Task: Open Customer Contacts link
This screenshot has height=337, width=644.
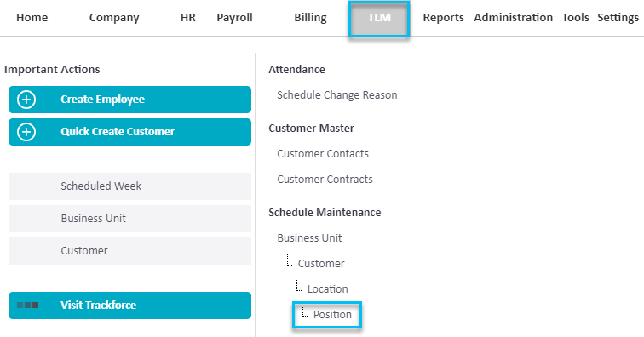Action: [x=323, y=154]
